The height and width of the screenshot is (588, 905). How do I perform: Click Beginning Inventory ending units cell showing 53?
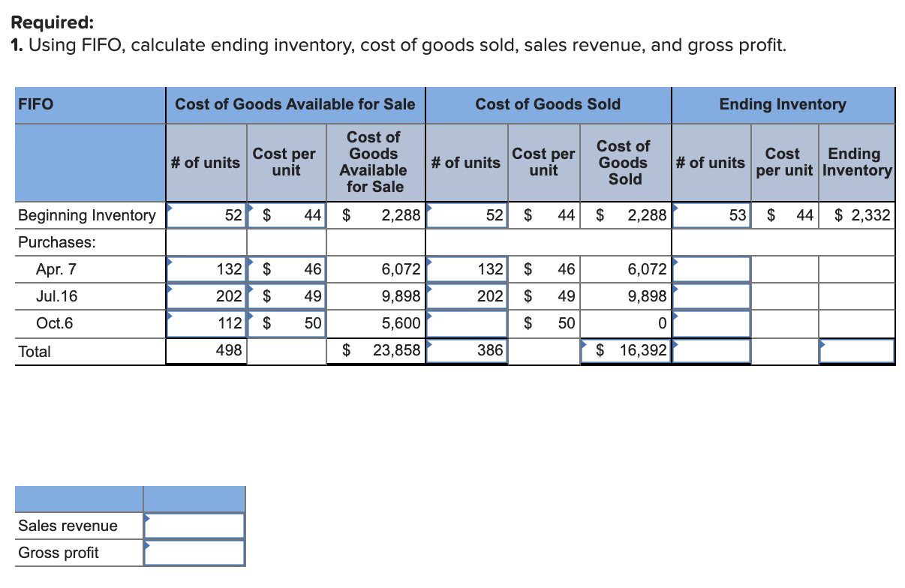tap(711, 215)
